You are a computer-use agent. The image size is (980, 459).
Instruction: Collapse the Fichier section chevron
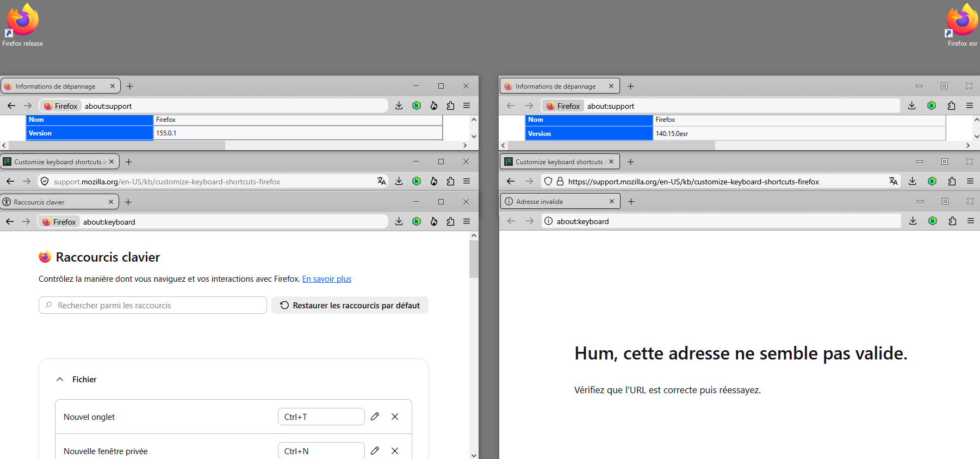60,379
